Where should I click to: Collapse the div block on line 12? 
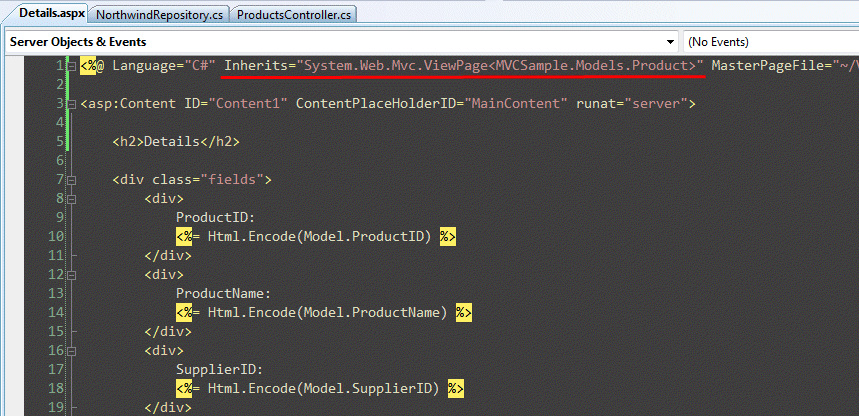pyautogui.click(x=72, y=275)
